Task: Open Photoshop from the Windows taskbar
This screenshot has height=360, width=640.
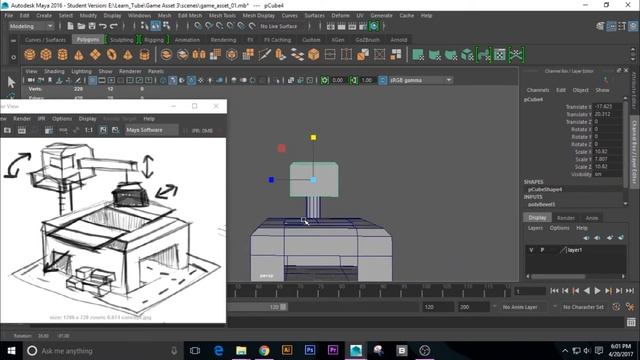Action: pos(310,350)
